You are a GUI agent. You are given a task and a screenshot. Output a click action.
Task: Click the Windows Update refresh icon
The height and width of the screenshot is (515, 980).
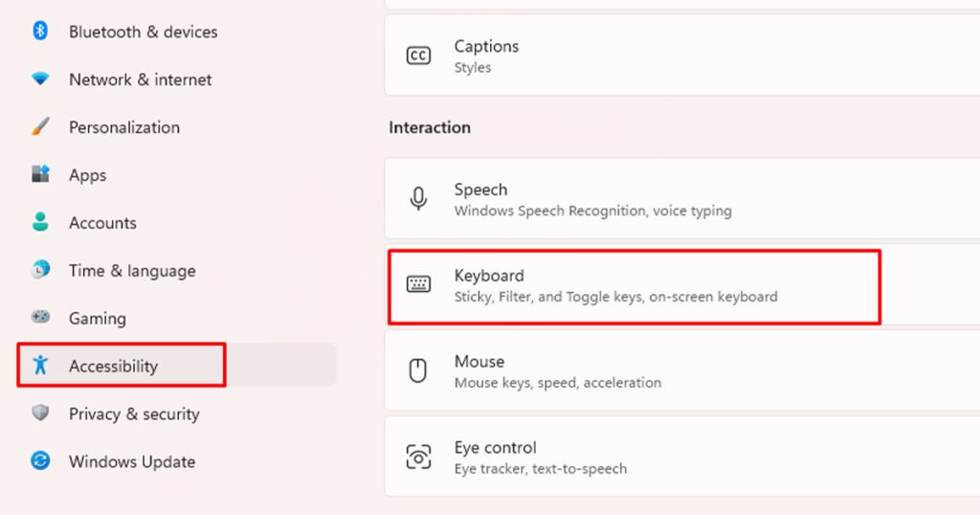40,460
